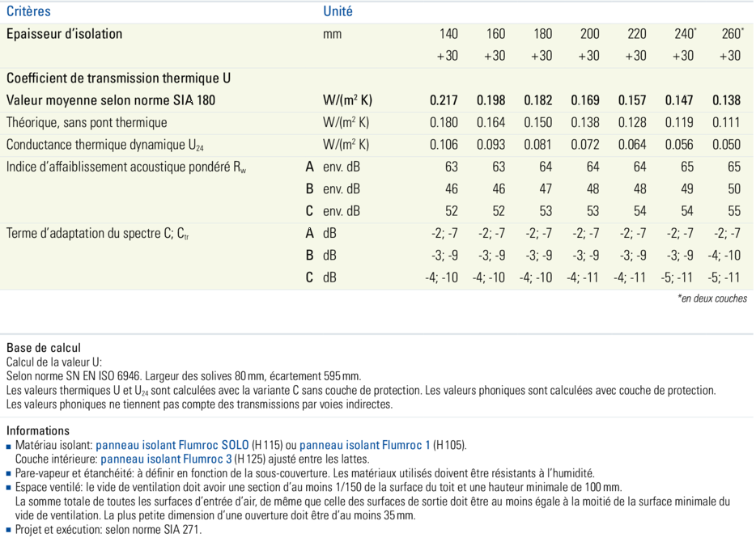Screen dimensions: 756x542
Task: Click the Théorique, sans pont thermique row label
Action: pyautogui.click(x=87, y=122)
